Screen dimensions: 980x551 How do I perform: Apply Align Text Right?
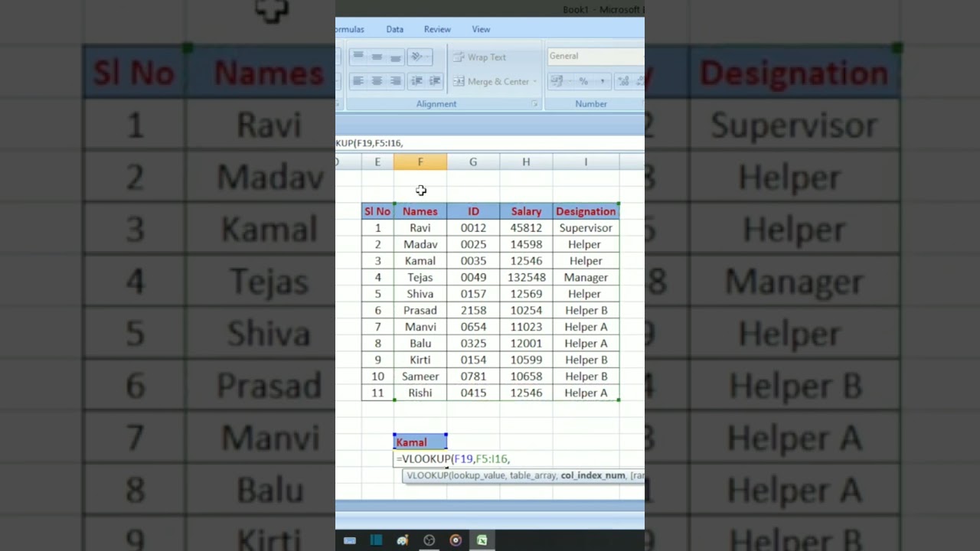(x=395, y=81)
